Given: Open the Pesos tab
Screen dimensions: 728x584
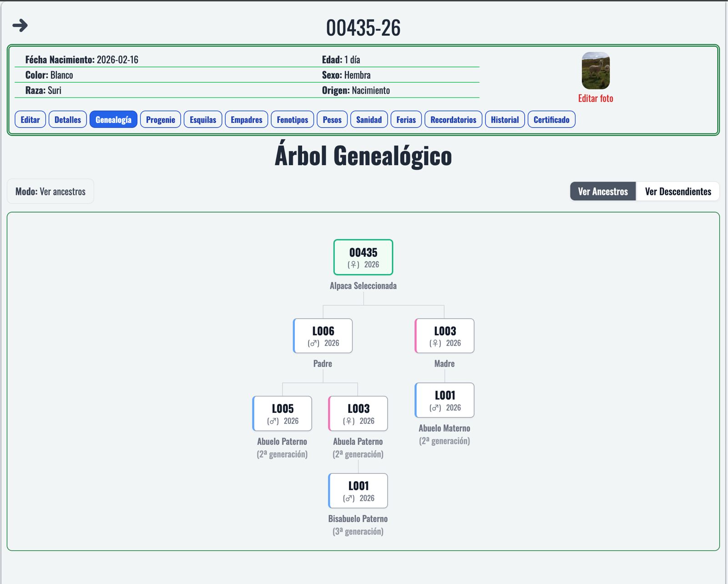Looking at the screenshot, I should [332, 120].
